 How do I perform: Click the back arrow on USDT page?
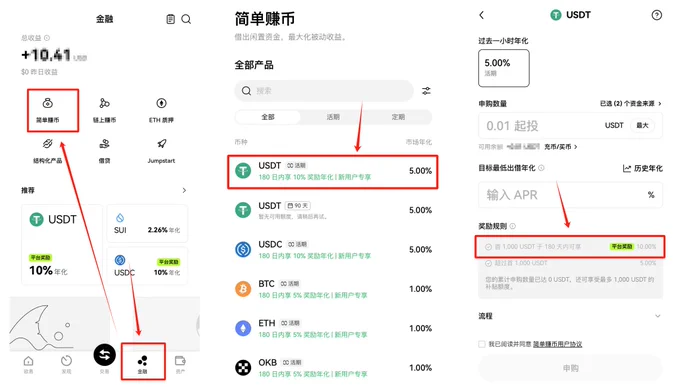pyautogui.click(x=481, y=15)
